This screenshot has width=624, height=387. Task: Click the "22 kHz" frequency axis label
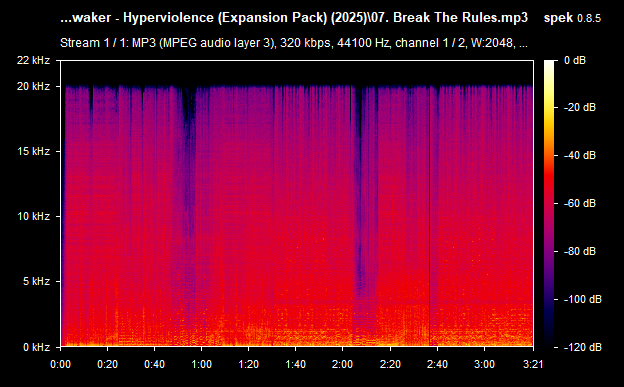click(x=33, y=60)
